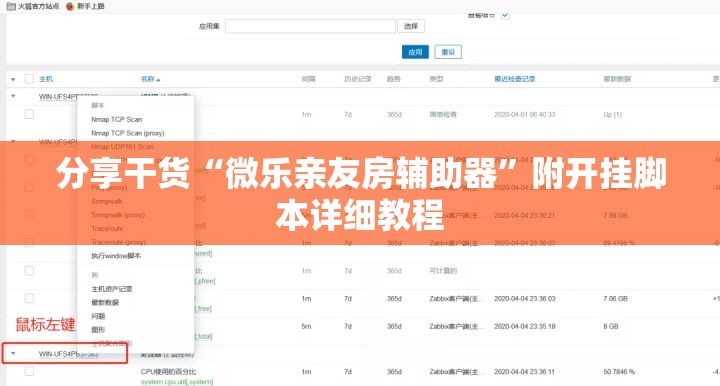
Task: Select 执行window脚本 in the context menu
Action: pyautogui.click(x=116, y=256)
